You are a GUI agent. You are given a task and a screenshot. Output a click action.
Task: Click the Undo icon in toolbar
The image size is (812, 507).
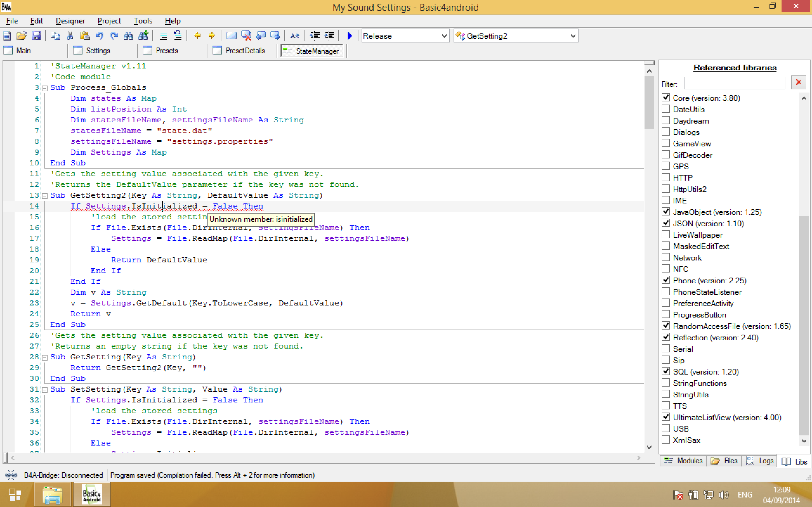[x=99, y=36]
